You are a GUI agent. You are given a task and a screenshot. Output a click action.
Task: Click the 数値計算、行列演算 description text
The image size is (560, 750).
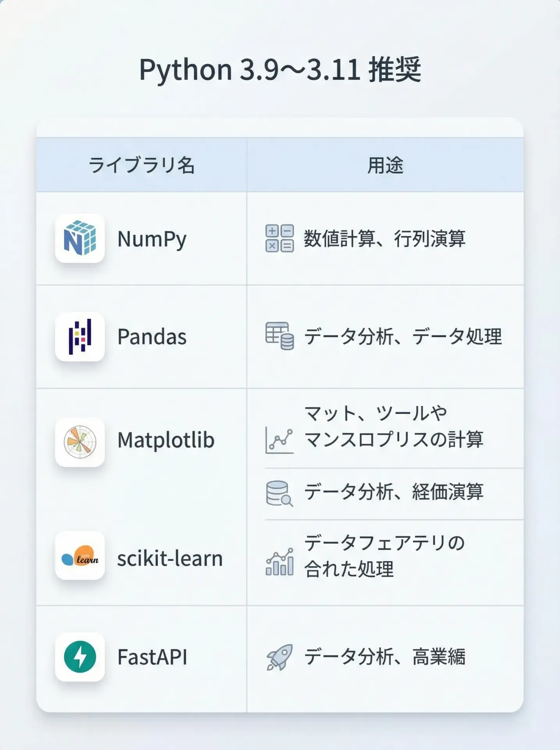(385, 239)
